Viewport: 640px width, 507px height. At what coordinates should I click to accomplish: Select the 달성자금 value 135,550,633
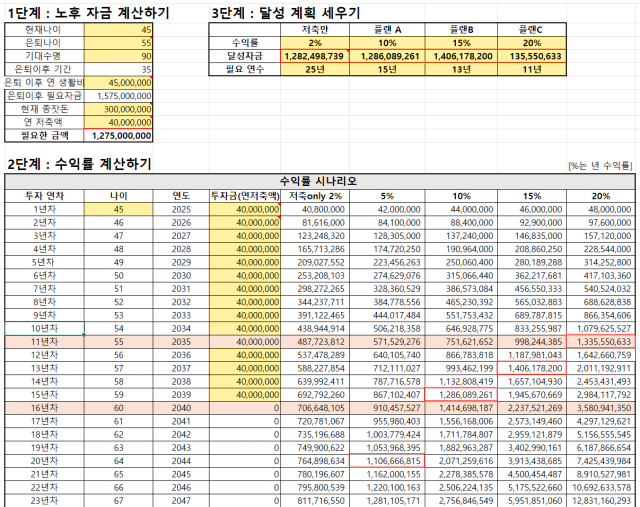(x=532, y=56)
